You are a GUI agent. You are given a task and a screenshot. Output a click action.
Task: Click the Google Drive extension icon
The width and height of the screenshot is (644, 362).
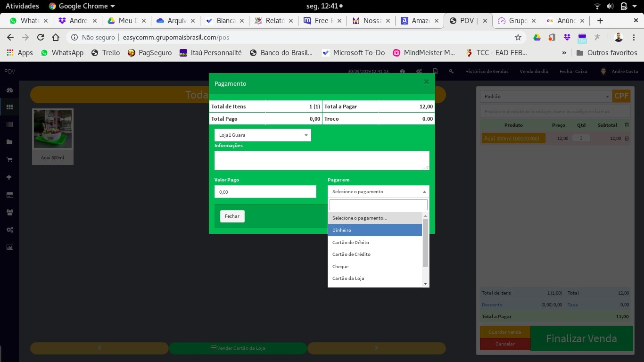click(x=537, y=37)
